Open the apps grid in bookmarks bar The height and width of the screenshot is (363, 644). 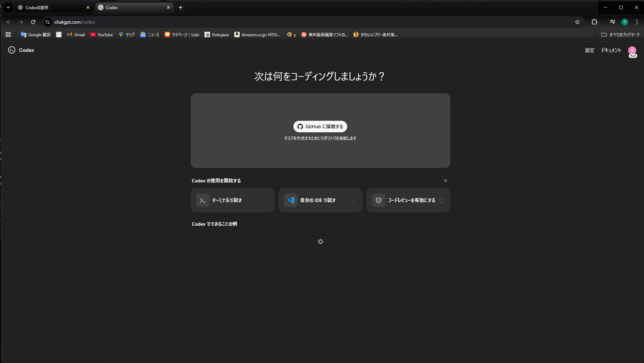click(x=8, y=35)
